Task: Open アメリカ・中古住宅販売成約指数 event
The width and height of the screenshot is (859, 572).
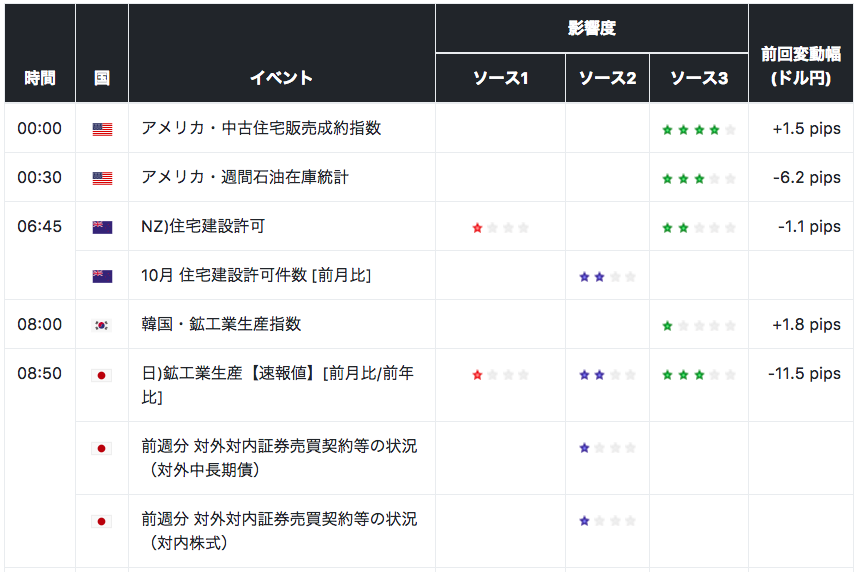Action: point(261,128)
